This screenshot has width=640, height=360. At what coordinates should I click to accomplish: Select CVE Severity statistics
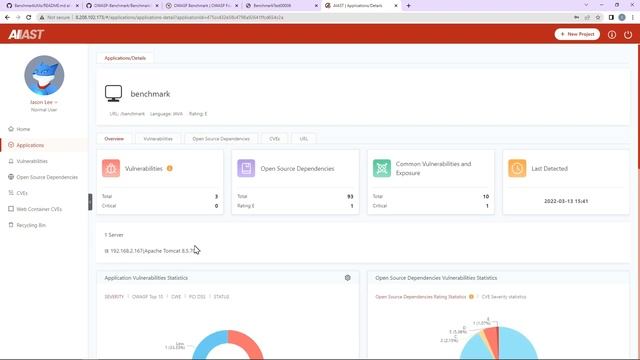(x=504, y=297)
